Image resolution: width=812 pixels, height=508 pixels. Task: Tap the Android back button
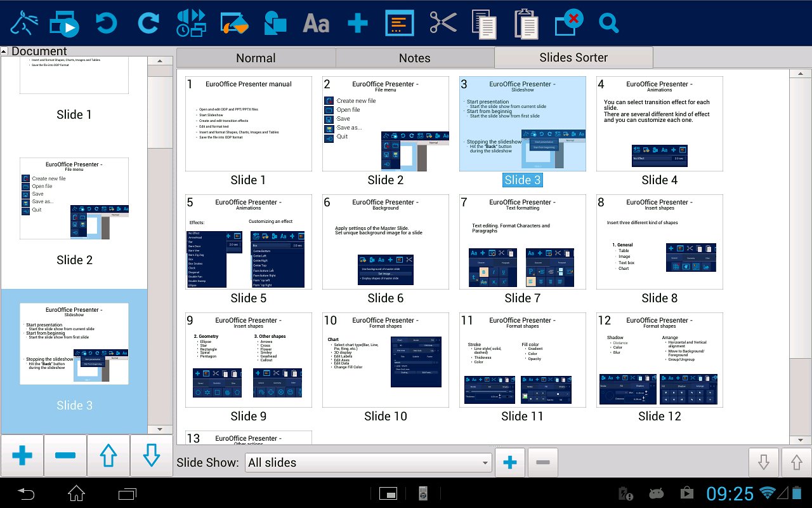(x=25, y=493)
